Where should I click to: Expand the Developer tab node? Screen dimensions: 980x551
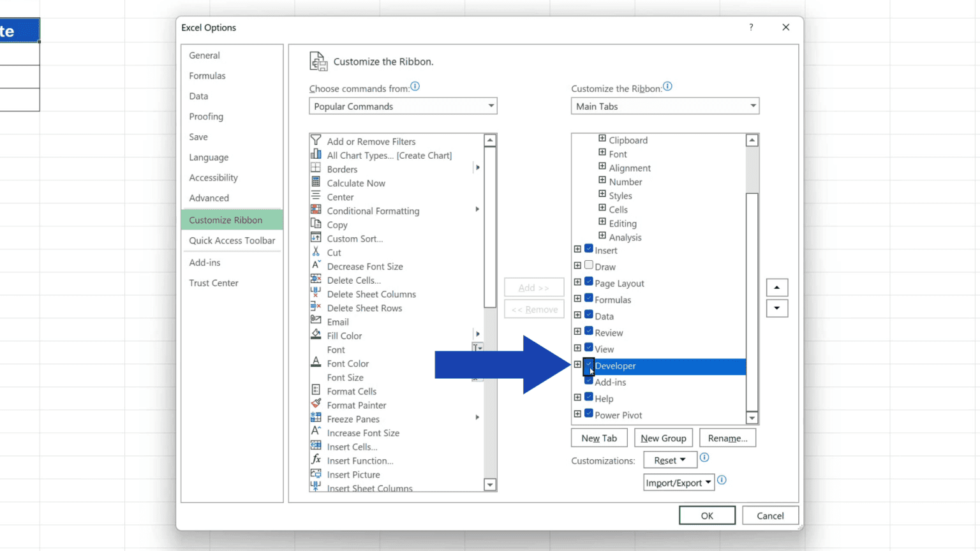tap(577, 365)
